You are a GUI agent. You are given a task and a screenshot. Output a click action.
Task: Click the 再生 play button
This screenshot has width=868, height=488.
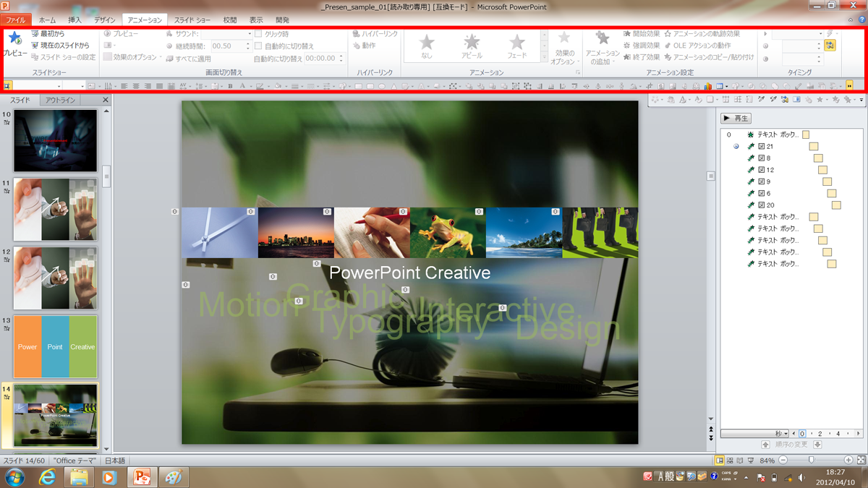coord(736,118)
